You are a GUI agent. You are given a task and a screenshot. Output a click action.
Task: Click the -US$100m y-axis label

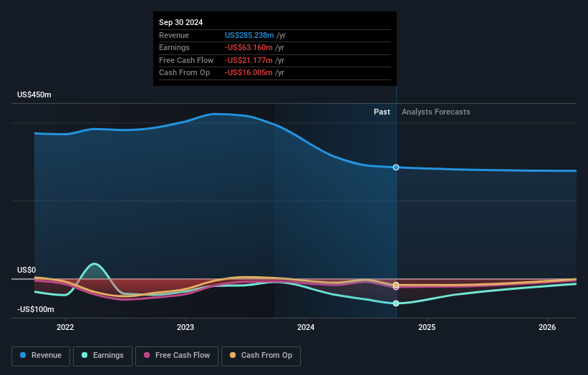pos(36,309)
